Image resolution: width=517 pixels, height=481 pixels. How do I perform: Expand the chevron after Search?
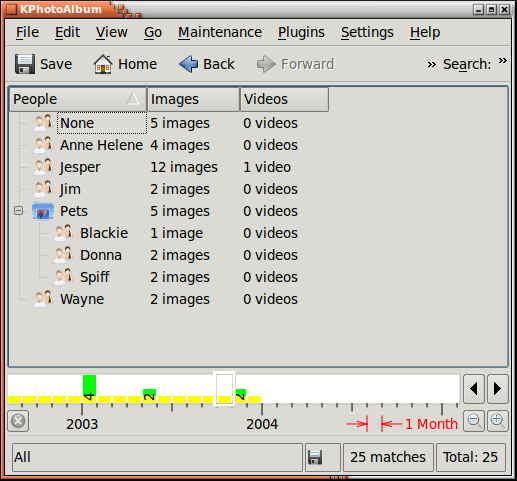tap(503, 61)
